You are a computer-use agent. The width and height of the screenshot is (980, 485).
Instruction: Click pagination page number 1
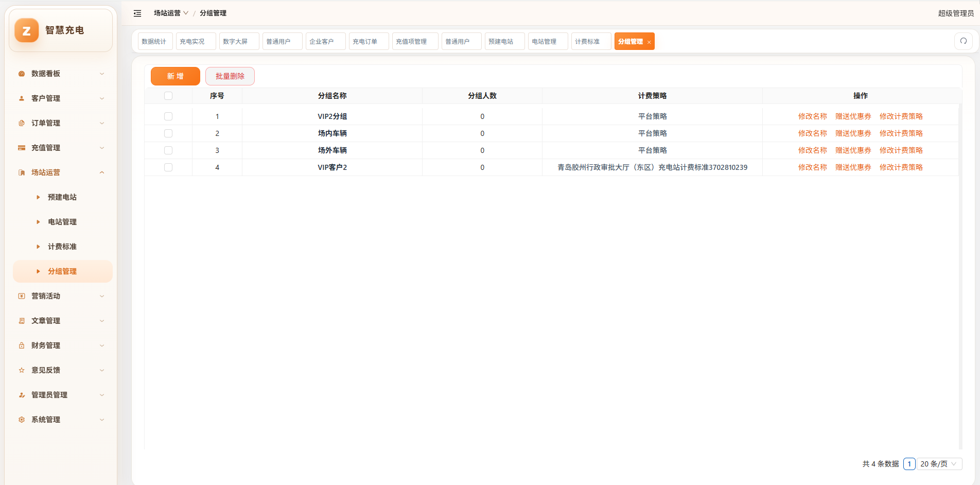[x=909, y=464]
